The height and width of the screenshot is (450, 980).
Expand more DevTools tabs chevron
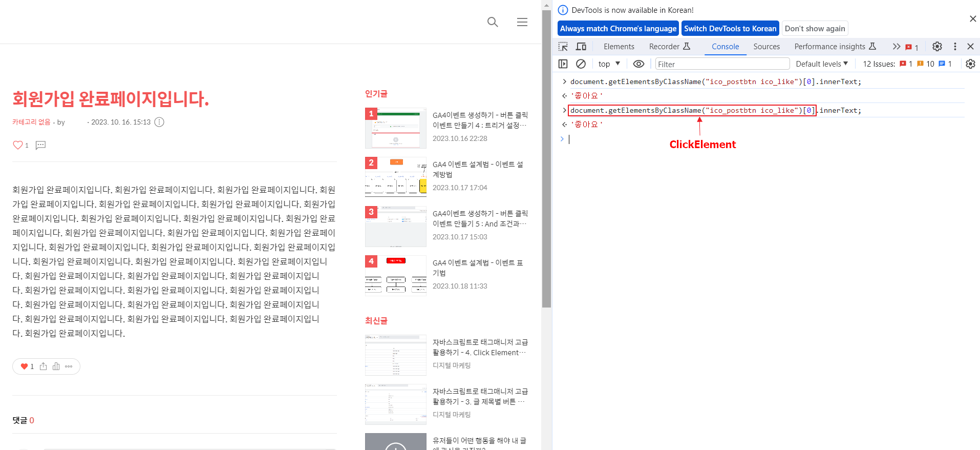coord(896,47)
